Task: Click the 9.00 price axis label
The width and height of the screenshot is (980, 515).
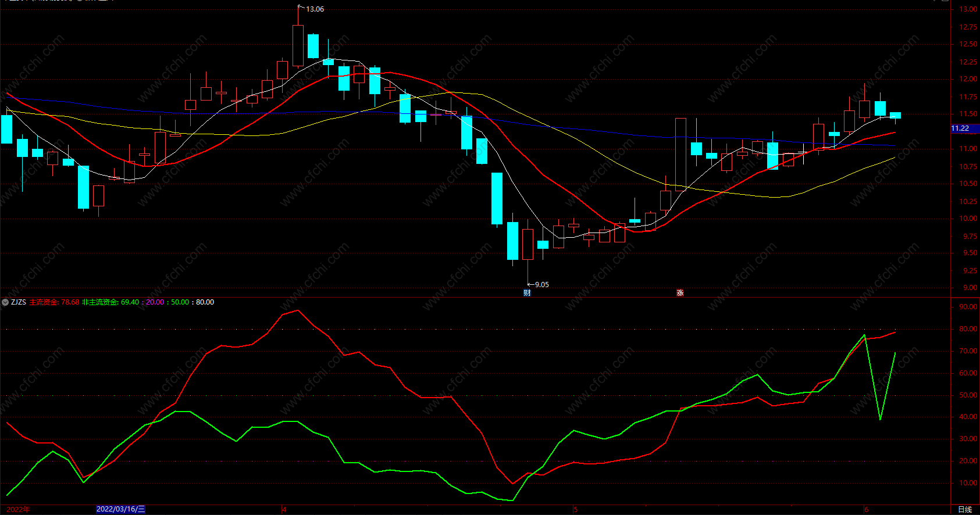Action: pos(970,288)
